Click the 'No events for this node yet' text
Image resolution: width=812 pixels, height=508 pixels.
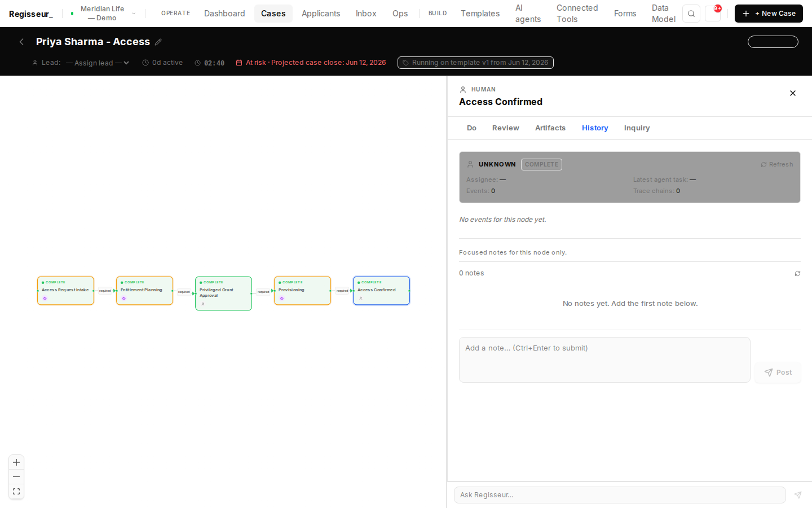[x=502, y=220]
